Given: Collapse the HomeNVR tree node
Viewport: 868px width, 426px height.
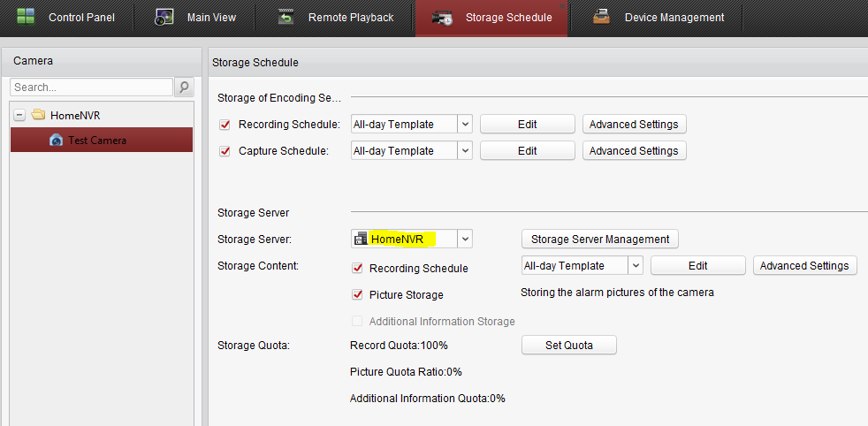Looking at the screenshot, I should [19, 116].
